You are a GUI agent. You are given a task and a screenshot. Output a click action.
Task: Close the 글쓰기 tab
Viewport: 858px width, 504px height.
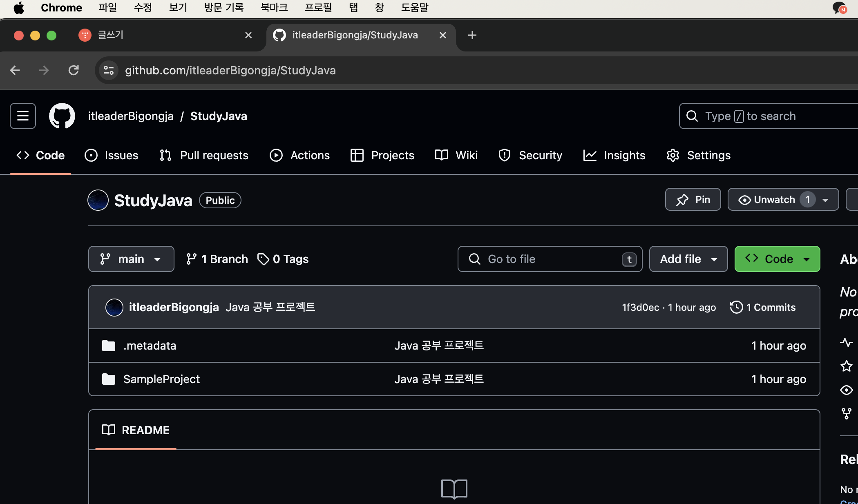[248, 35]
